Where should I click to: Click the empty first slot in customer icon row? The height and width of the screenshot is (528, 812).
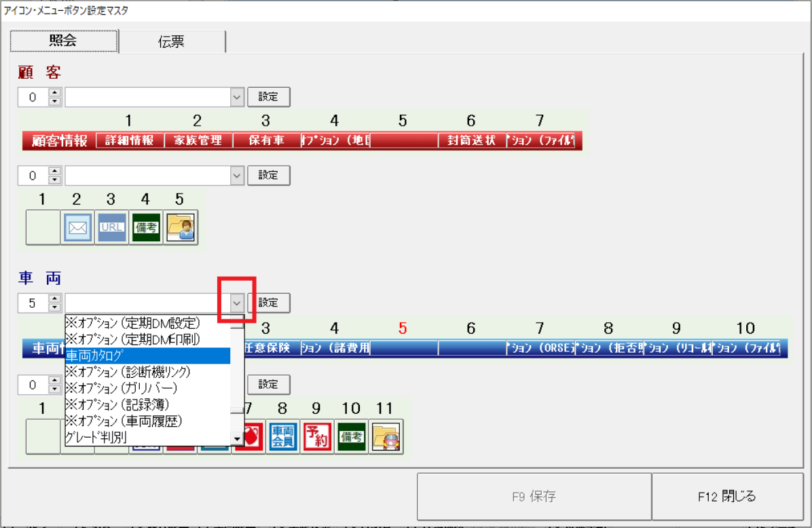coord(43,228)
